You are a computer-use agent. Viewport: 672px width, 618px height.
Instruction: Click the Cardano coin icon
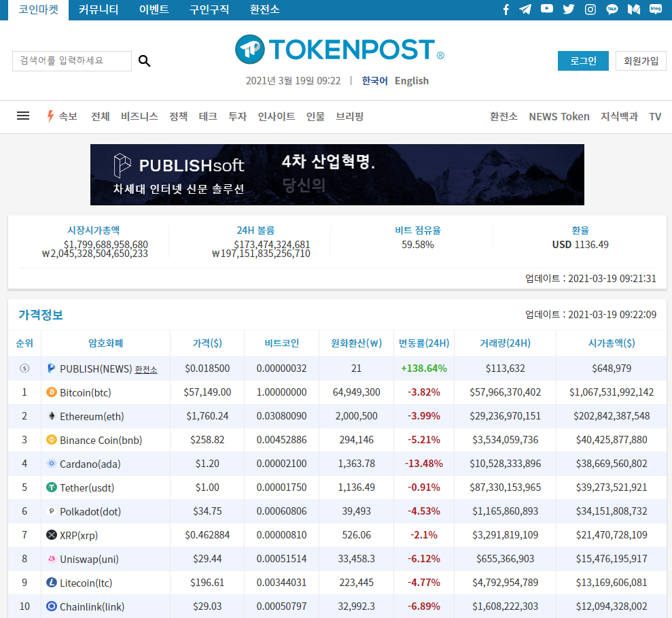(x=52, y=464)
